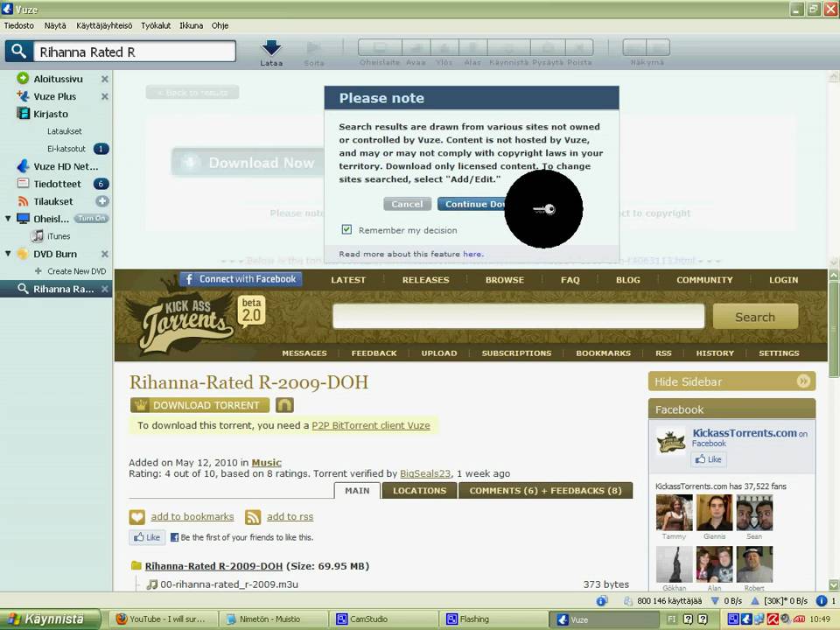This screenshot has width=840, height=630.
Task: Open Näytä menu
Action: (55, 25)
